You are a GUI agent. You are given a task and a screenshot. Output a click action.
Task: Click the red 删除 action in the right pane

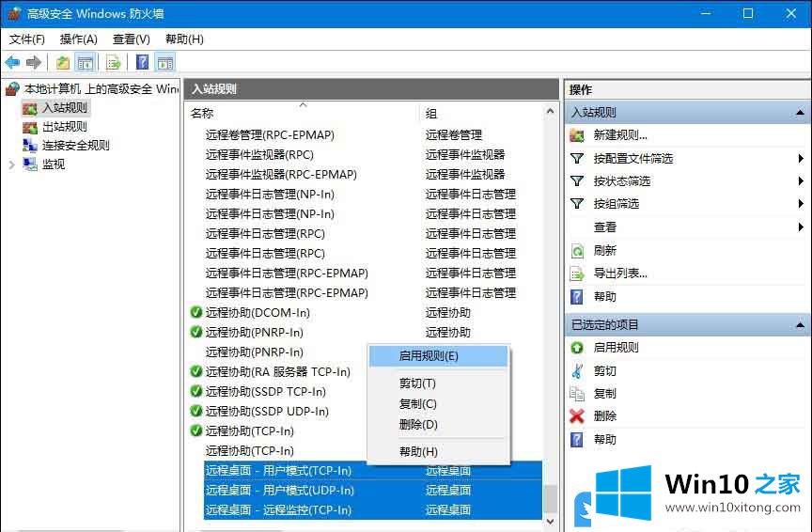click(x=605, y=416)
